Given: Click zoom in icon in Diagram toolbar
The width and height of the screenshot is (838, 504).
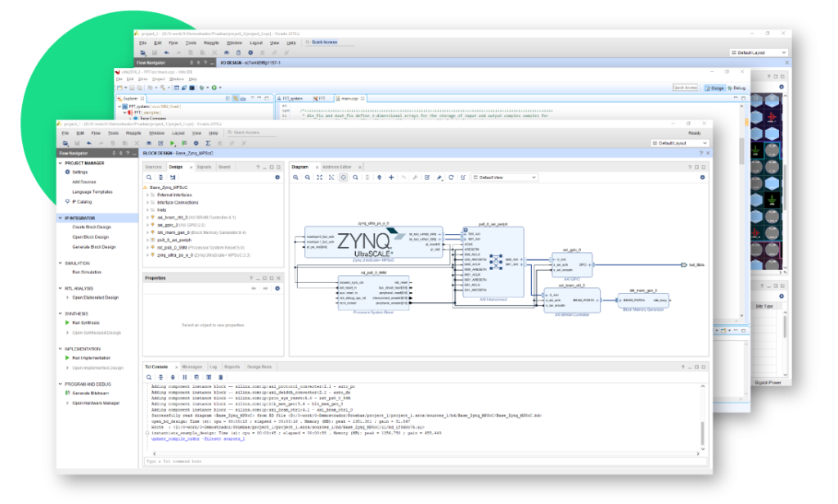Looking at the screenshot, I should (295, 178).
